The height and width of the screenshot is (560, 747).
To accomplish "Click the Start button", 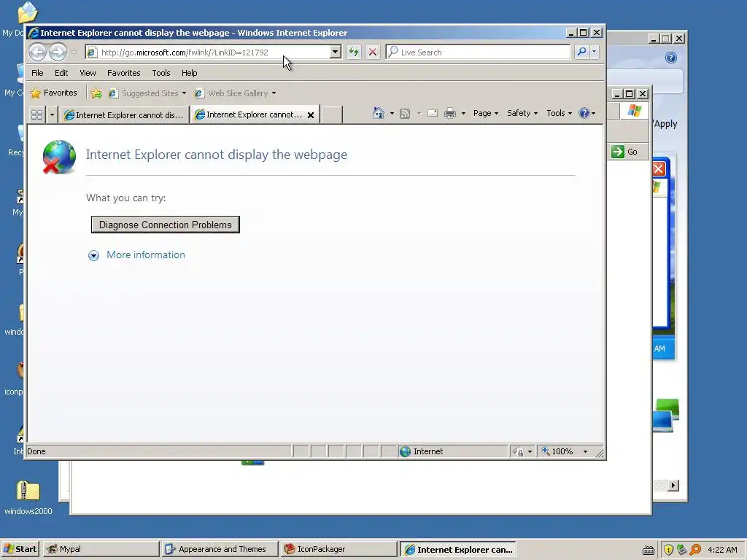I will click(20, 549).
